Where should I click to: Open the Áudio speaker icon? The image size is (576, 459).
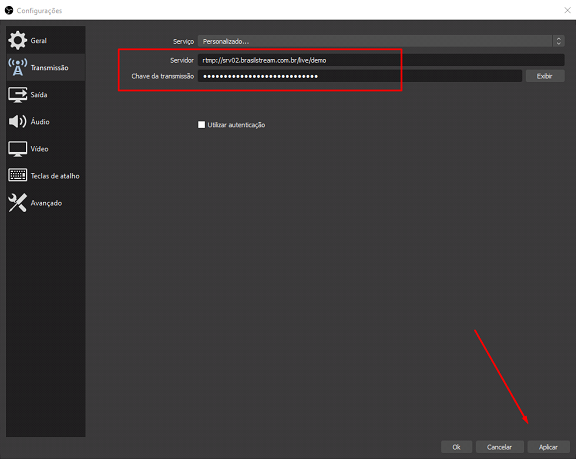point(17,122)
